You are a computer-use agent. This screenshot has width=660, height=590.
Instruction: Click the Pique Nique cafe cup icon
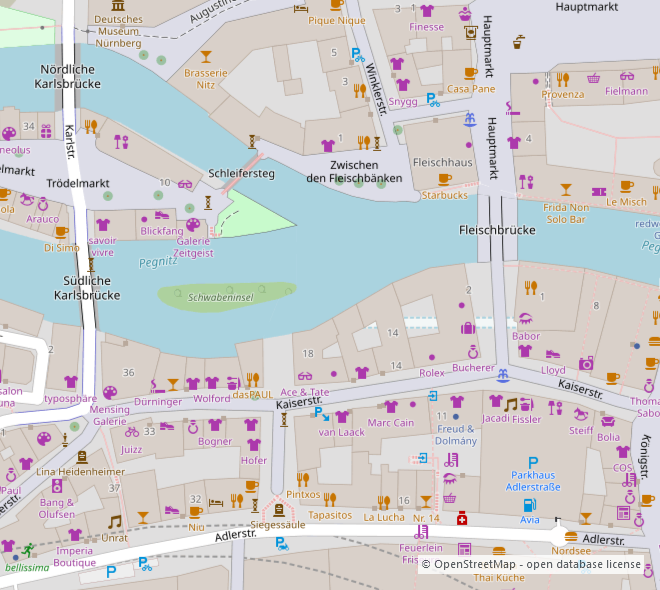click(x=337, y=5)
